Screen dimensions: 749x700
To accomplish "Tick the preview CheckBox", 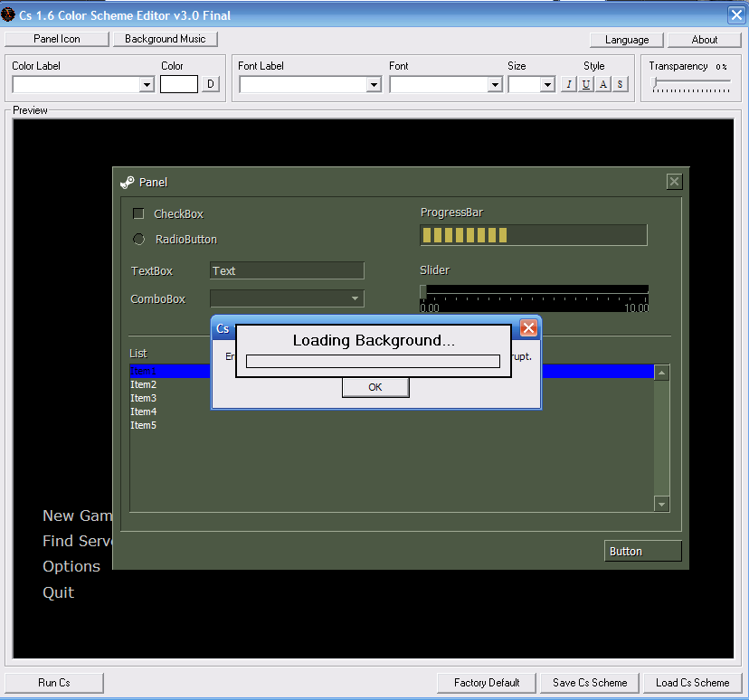I will point(138,213).
